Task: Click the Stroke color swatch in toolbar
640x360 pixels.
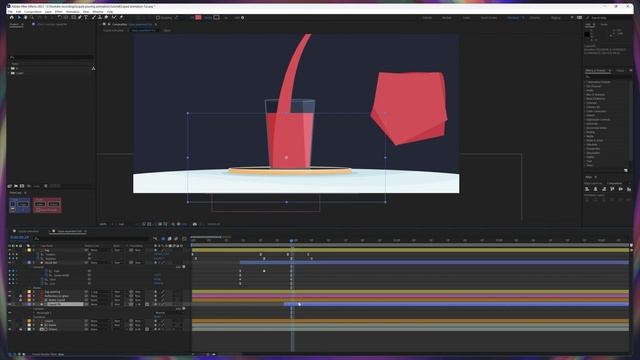Action: [216, 18]
